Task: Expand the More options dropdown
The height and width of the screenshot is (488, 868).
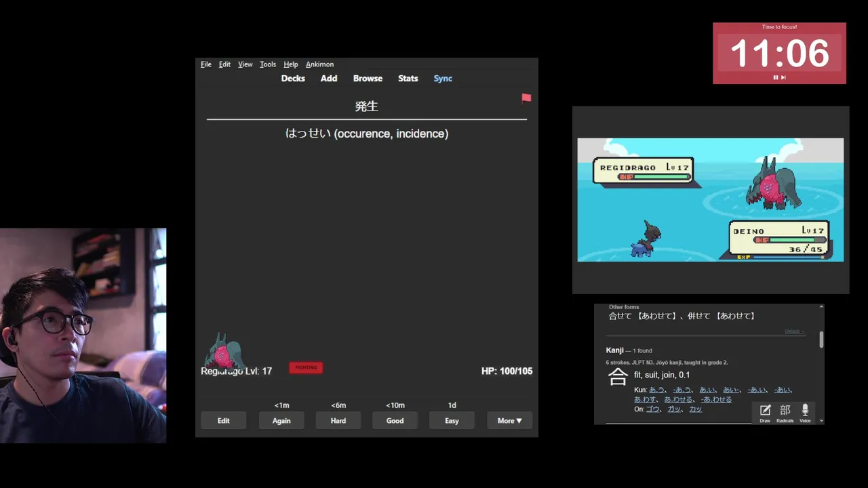Action: pos(510,421)
